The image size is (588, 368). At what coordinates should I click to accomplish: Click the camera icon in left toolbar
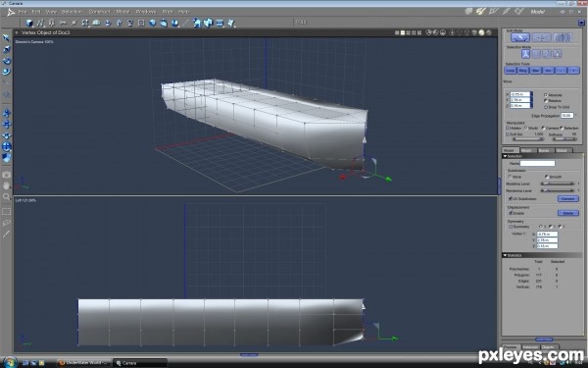tap(7, 175)
